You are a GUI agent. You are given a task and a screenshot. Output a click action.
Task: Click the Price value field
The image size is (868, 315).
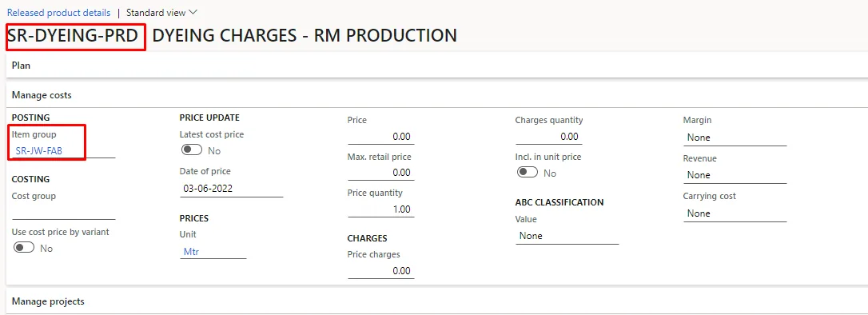[x=381, y=137]
